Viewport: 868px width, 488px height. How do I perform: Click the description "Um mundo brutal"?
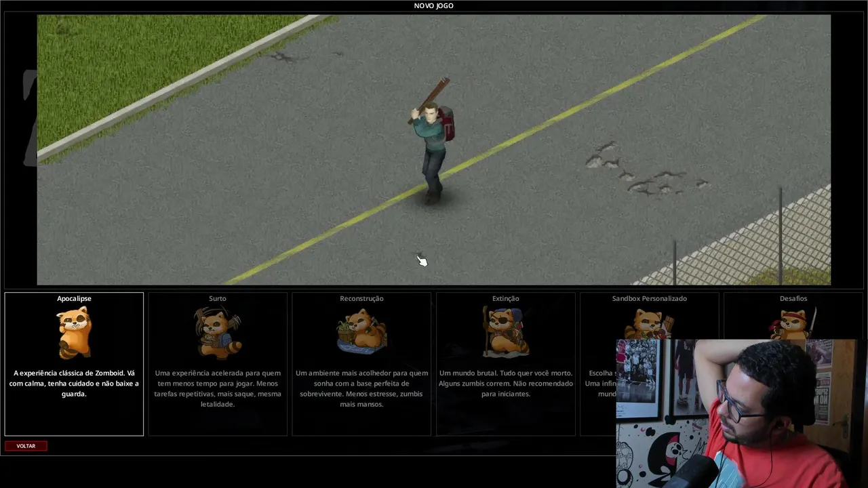(x=505, y=384)
